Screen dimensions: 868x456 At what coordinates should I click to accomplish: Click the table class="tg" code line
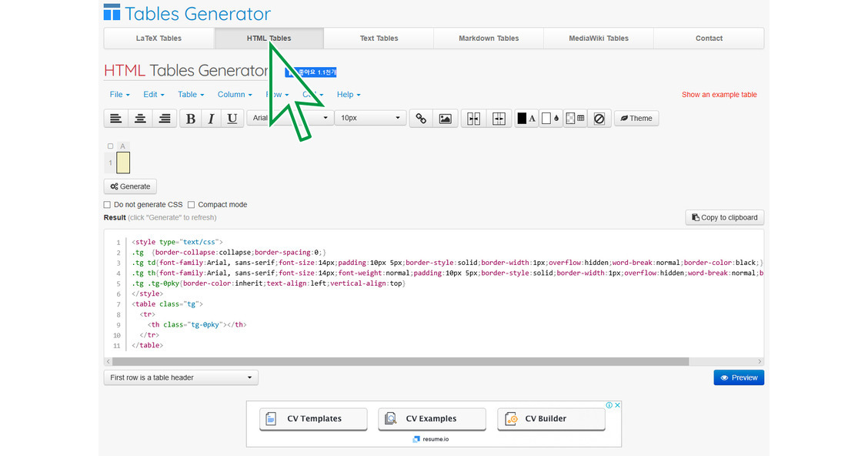point(167,304)
